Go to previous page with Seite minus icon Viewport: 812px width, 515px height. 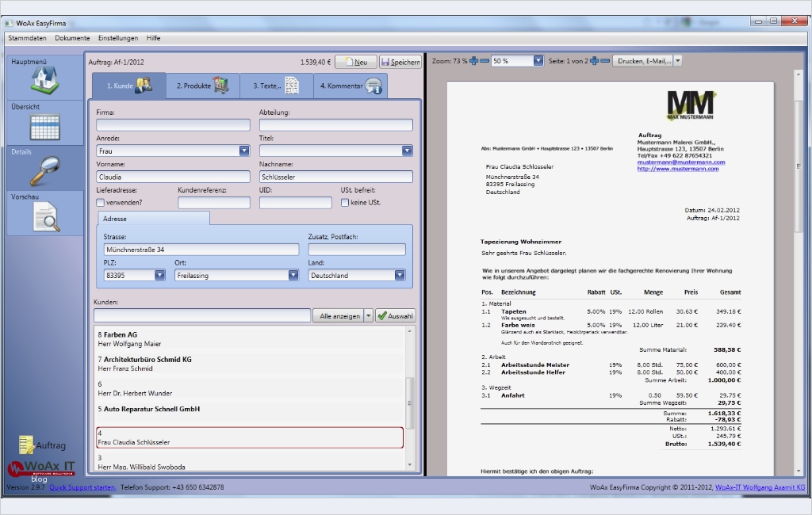[604, 61]
